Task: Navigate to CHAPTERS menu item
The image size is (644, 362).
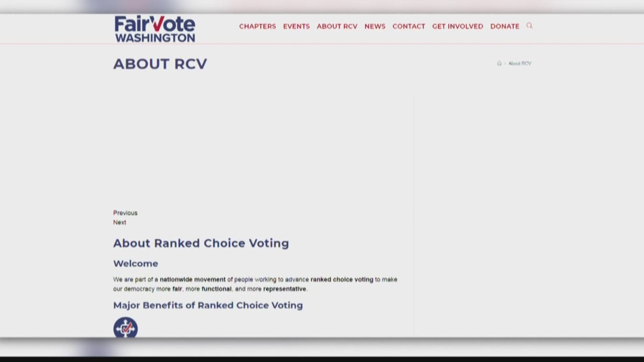Action: click(x=257, y=26)
